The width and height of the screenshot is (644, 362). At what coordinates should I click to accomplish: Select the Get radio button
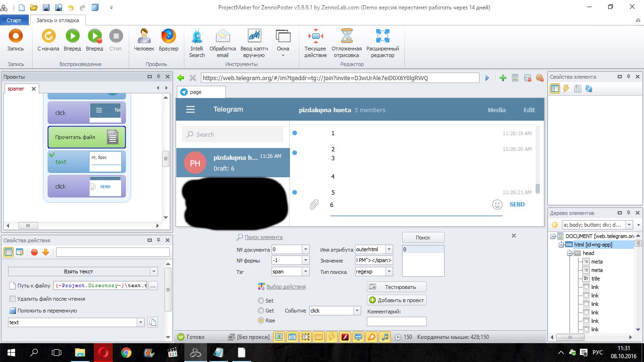click(x=261, y=311)
